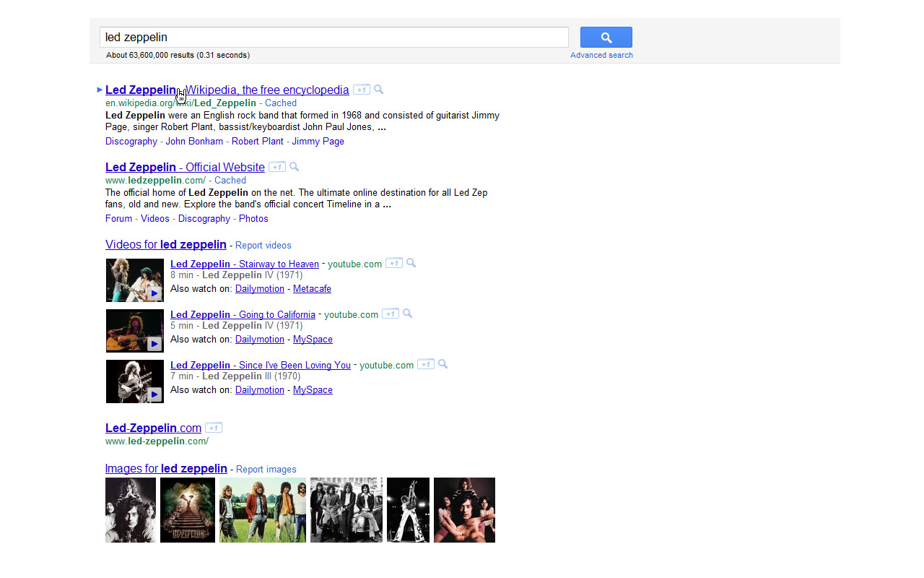Open the Advanced search link
The width and height of the screenshot is (924, 578).
click(601, 55)
